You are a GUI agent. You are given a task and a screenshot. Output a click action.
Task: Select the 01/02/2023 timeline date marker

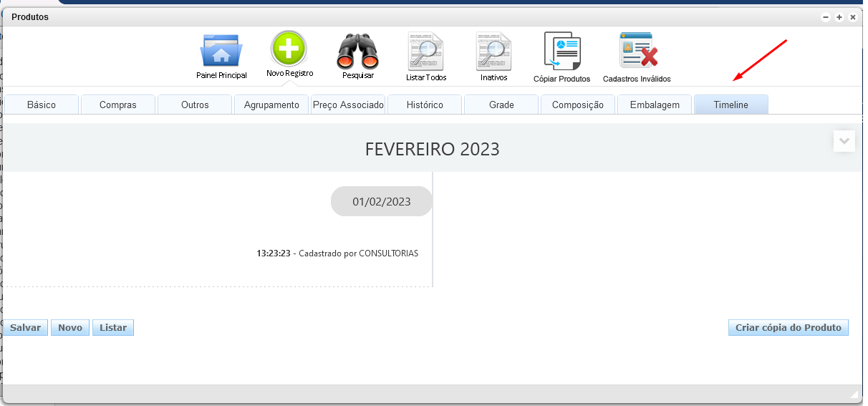[381, 201]
